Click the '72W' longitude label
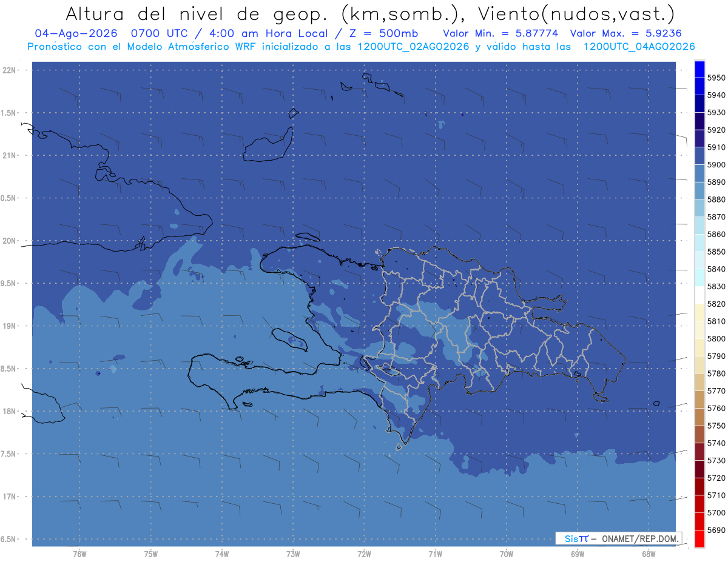The width and height of the screenshot is (728, 562). (365, 554)
